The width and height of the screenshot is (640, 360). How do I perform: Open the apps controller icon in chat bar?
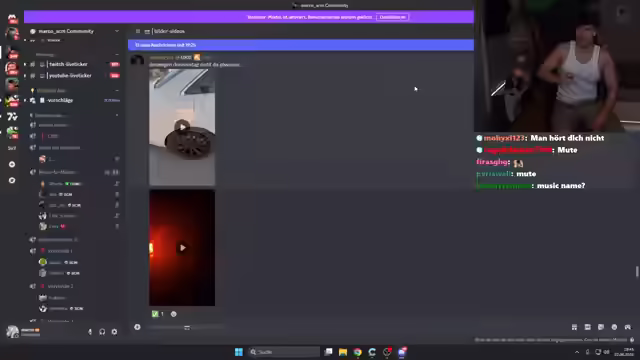[628, 327]
